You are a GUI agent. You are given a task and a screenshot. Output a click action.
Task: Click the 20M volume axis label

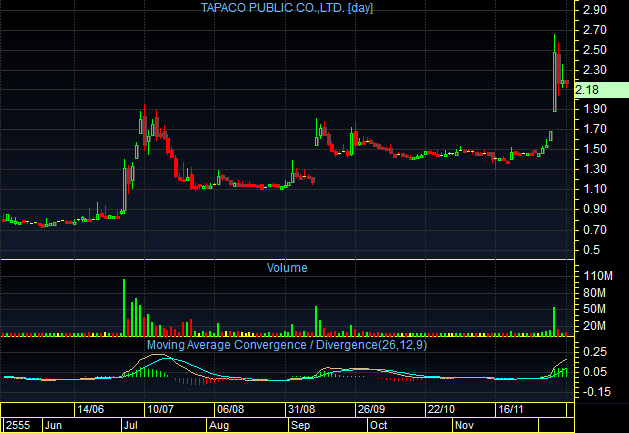click(594, 326)
